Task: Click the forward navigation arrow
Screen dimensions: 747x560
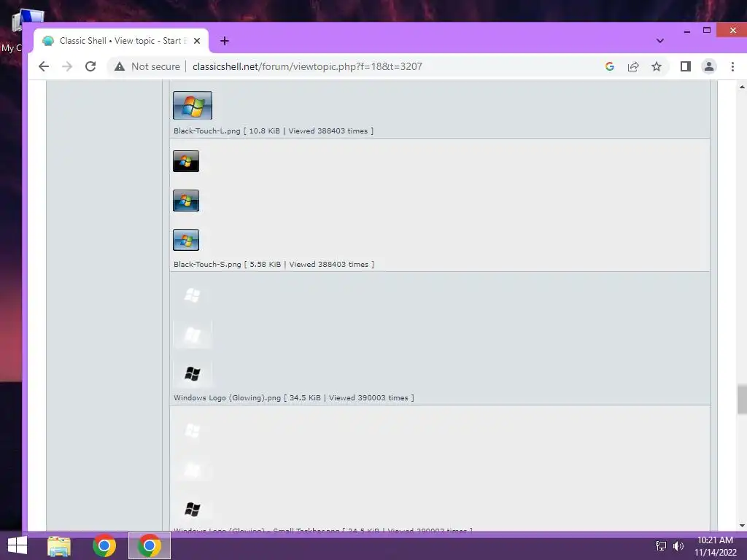Action: pyautogui.click(x=67, y=66)
